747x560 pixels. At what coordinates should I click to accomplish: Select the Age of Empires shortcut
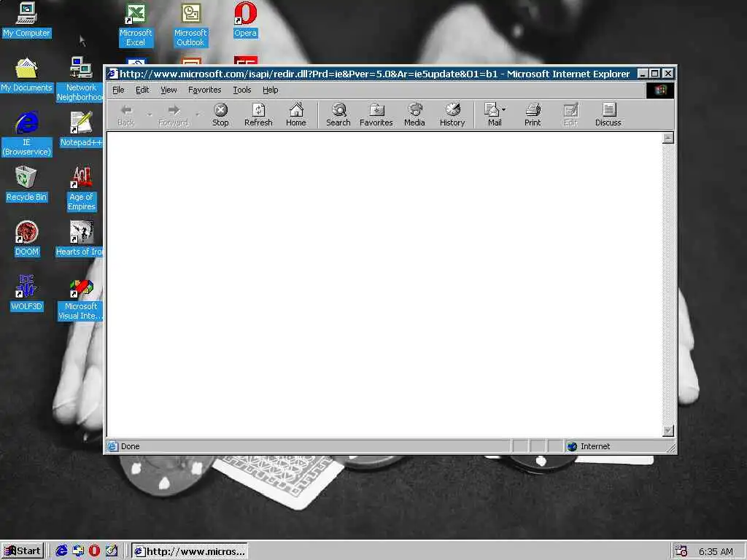tap(81, 189)
